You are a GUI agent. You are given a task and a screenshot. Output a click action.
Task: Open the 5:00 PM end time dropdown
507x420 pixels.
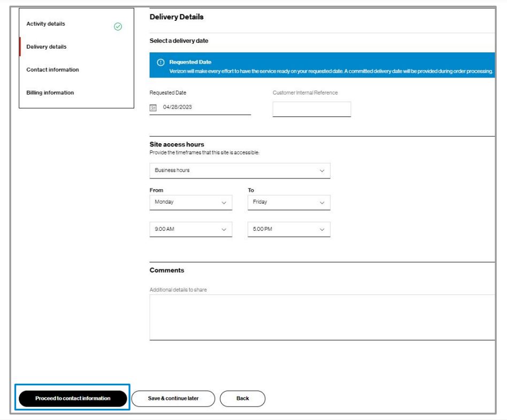pos(289,229)
